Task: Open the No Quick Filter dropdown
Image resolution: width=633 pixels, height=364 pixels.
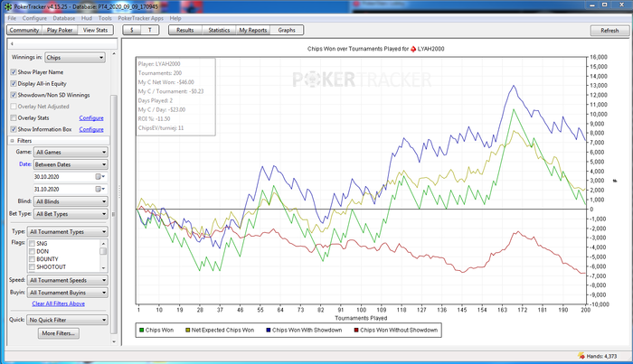Action: coord(68,320)
